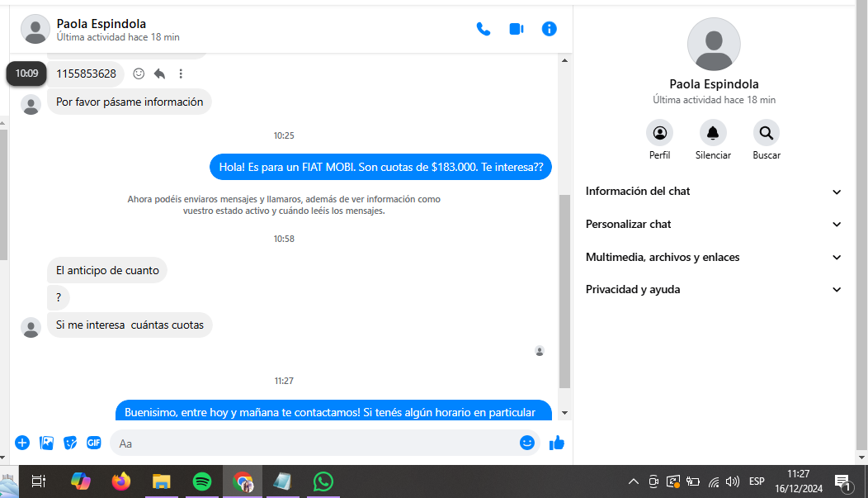Screen dimensions: 868x498
Task: Expand Multimedia, archivos y enlaces section
Action: point(714,258)
